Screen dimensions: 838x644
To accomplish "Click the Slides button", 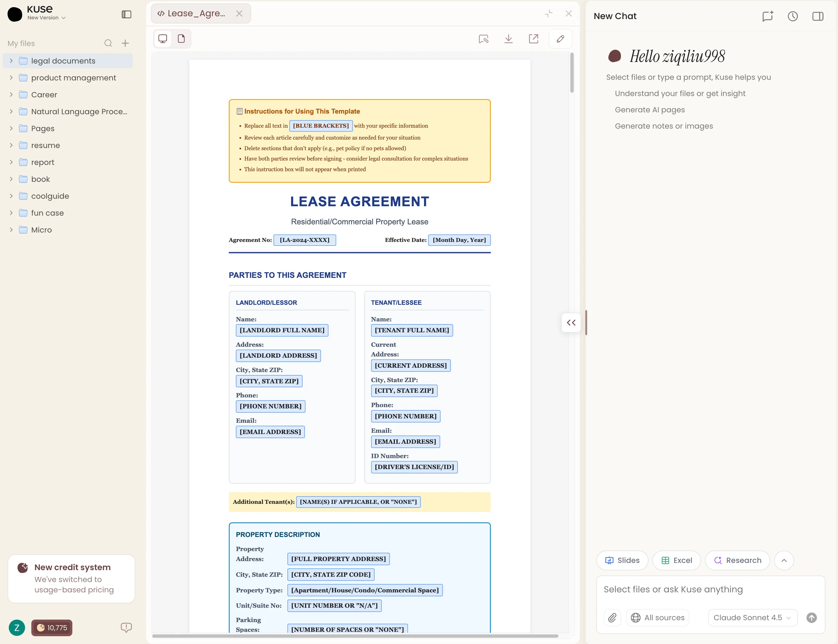I will 622,560.
